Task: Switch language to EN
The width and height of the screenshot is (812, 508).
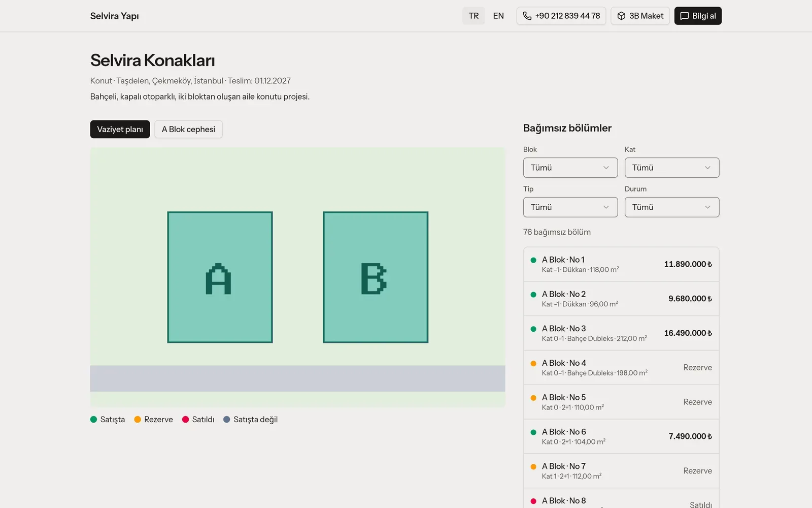Action: pos(498,16)
